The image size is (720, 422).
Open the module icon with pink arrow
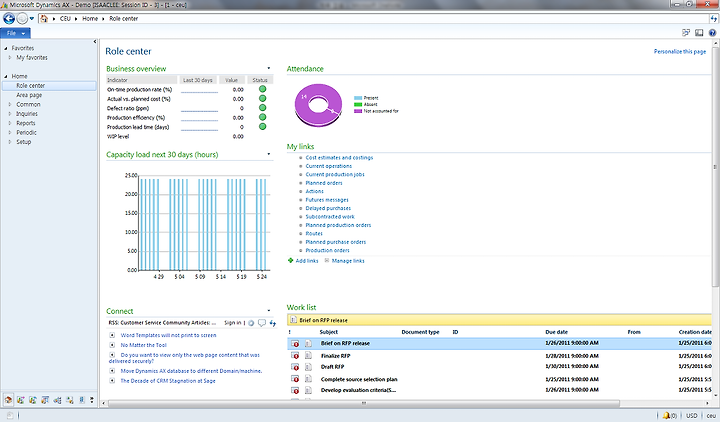click(x=21, y=400)
